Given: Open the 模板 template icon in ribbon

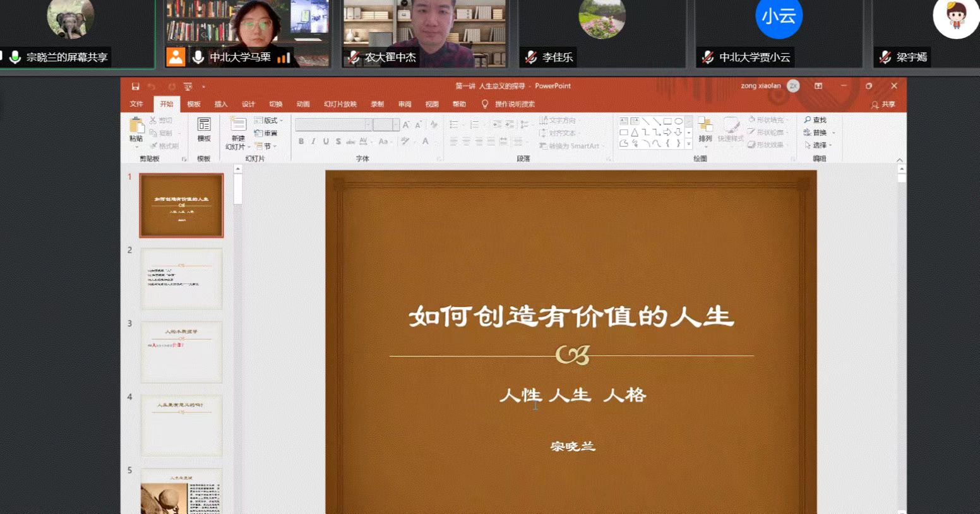Looking at the screenshot, I should [x=203, y=126].
